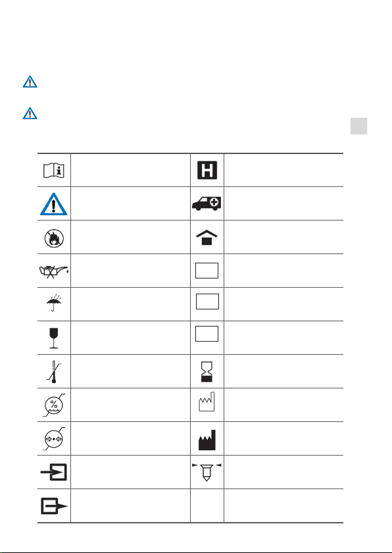
Task: Select the temperature limit thermometer symbol
Action: coord(53,372)
